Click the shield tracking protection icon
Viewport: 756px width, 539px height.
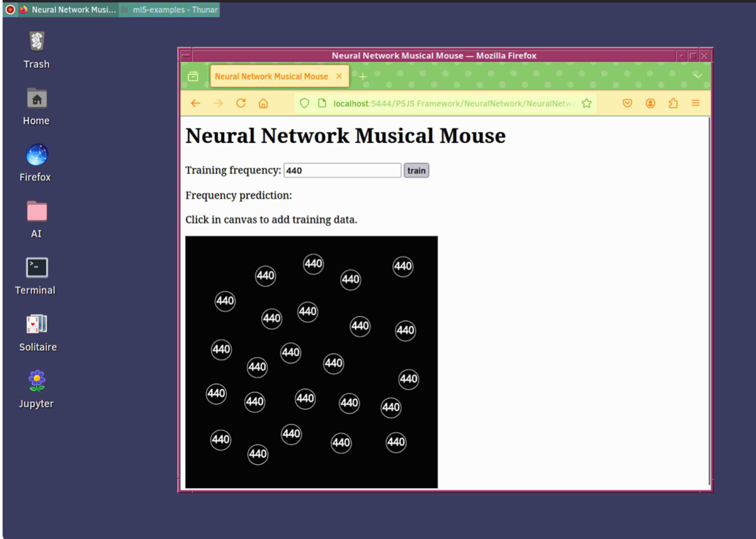coord(304,103)
